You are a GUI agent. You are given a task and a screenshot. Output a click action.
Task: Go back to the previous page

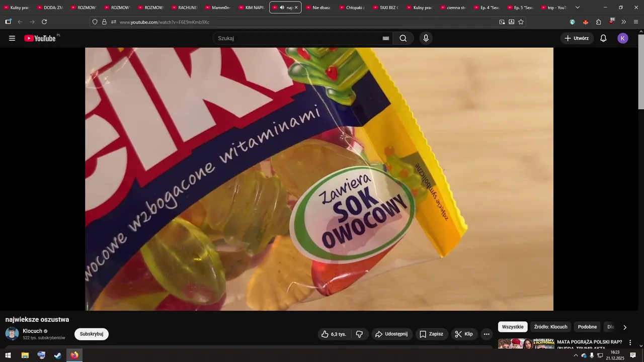pyautogui.click(x=20, y=22)
